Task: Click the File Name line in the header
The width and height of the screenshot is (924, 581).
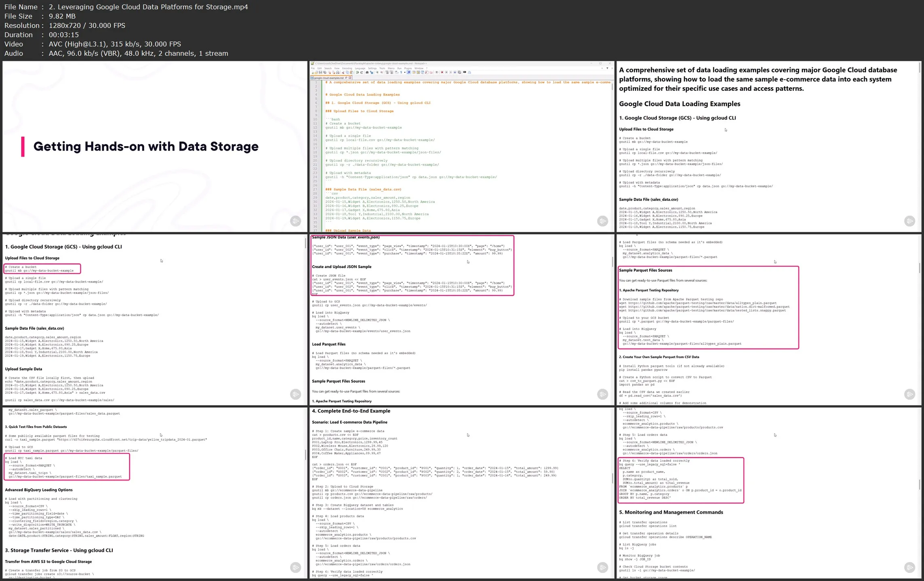Action: (126, 7)
